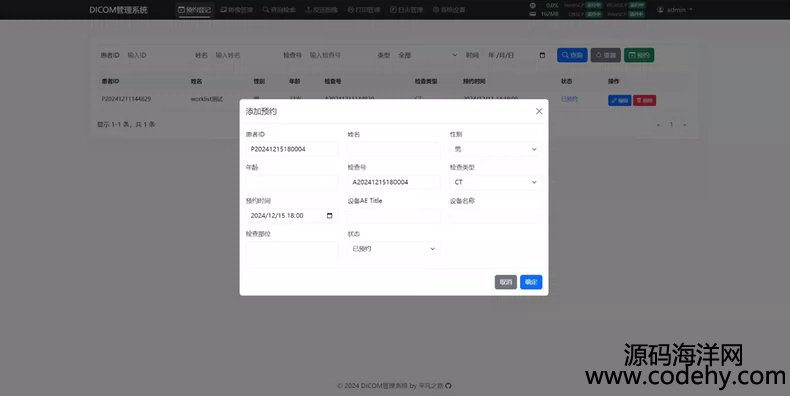Open the 类型 filter dropdown showing 全部

point(427,55)
